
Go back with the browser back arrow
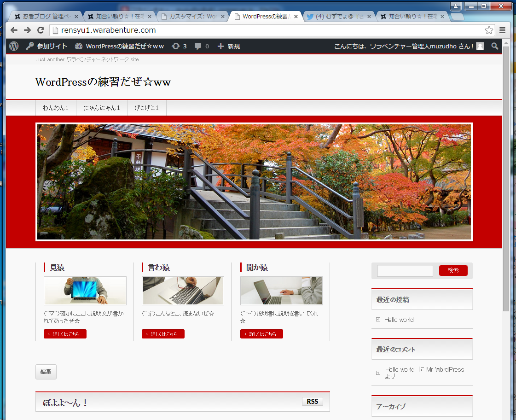point(14,30)
